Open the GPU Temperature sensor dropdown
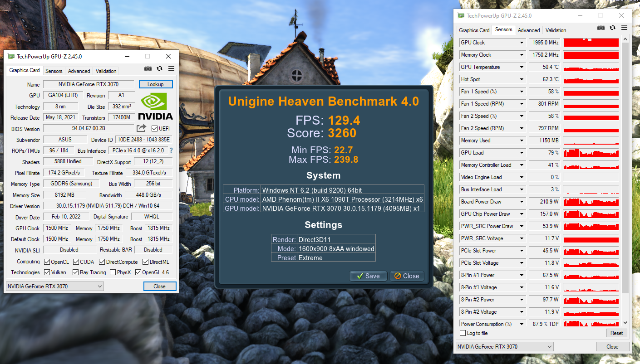This screenshot has height=364, width=640. (x=522, y=67)
